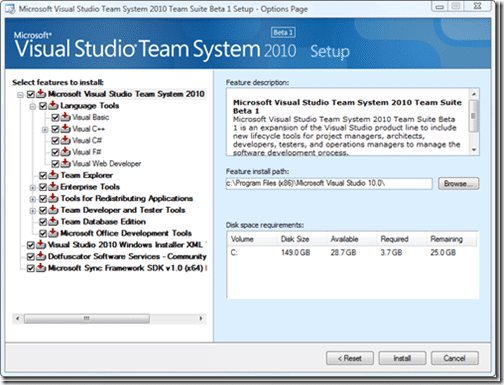The image size is (504, 385).
Task: Toggle Visual Studio 2010 Windows Installer XML checkbox
Action: [x=31, y=245]
